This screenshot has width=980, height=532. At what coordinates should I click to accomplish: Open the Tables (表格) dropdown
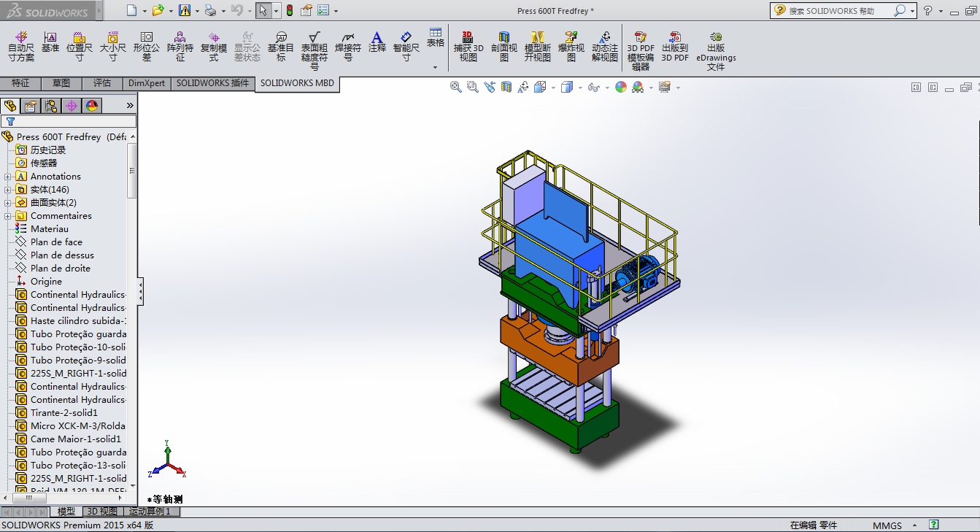[436, 66]
